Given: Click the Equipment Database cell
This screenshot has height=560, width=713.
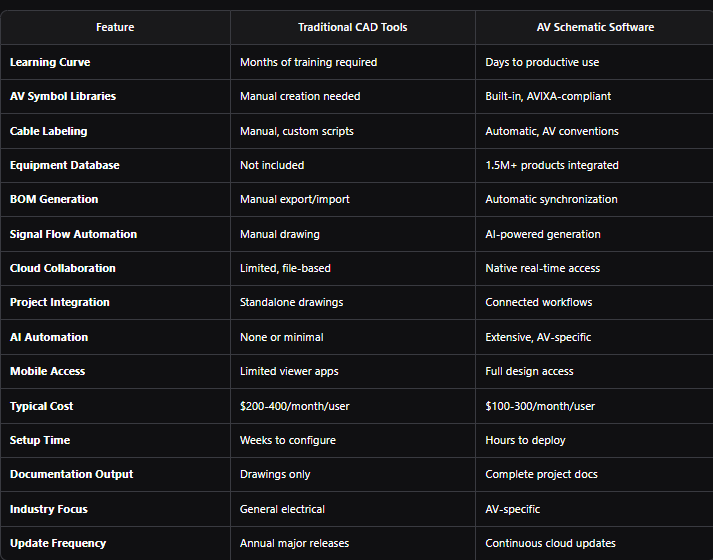Looking at the screenshot, I should [65, 165].
